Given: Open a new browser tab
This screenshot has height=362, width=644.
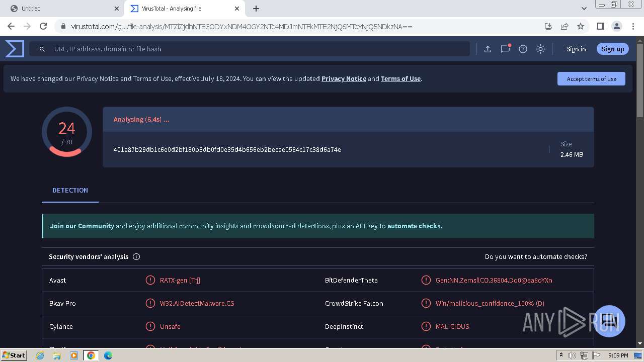Looking at the screenshot, I should pyautogui.click(x=256, y=9).
